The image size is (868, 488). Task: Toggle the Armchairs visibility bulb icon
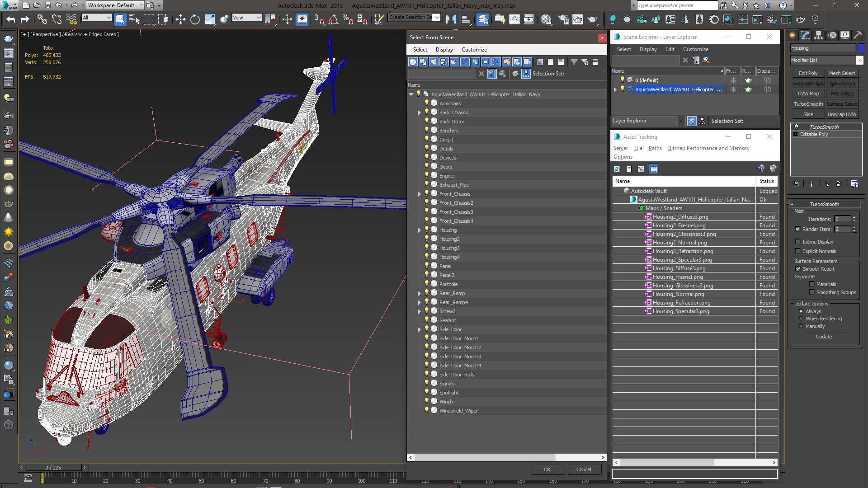coord(426,103)
